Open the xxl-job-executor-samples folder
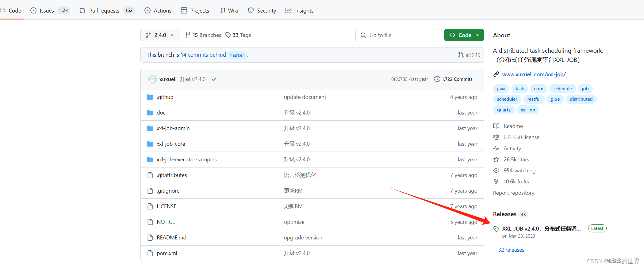The height and width of the screenshot is (267, 644). click(x=187, y=160)
